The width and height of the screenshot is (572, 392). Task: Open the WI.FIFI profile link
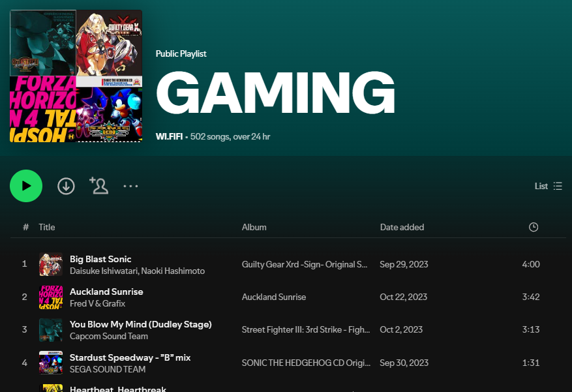170,136
